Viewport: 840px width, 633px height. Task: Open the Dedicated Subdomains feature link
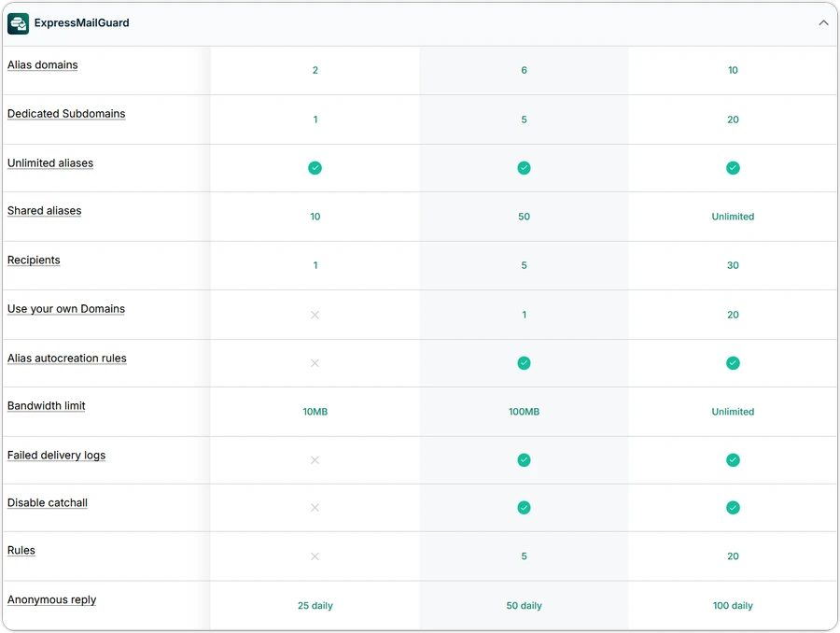[66, 114]
